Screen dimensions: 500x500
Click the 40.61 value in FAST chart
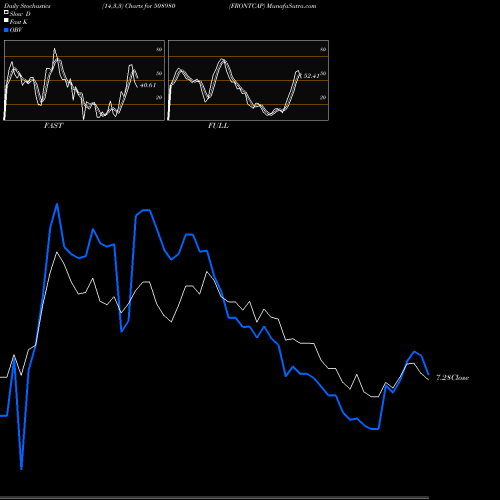coord(148,85)
